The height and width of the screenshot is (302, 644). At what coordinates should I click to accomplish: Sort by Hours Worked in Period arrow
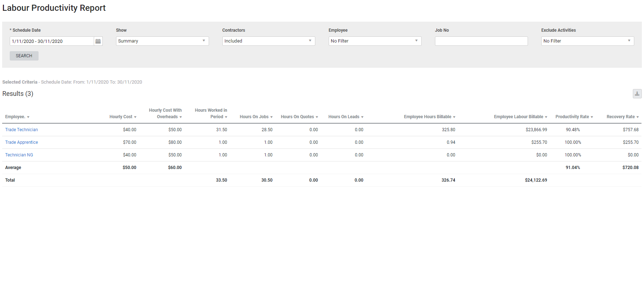(226, 117)
